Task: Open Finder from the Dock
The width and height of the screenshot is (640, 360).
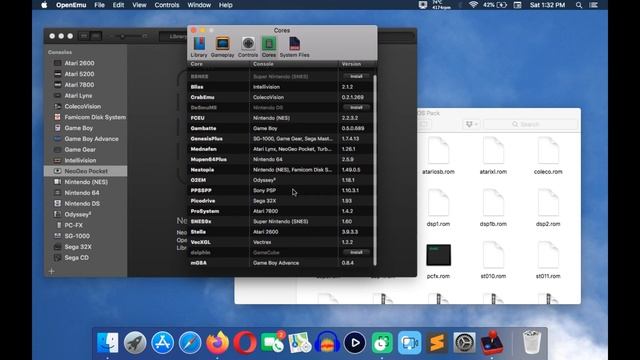Action: 108,342
